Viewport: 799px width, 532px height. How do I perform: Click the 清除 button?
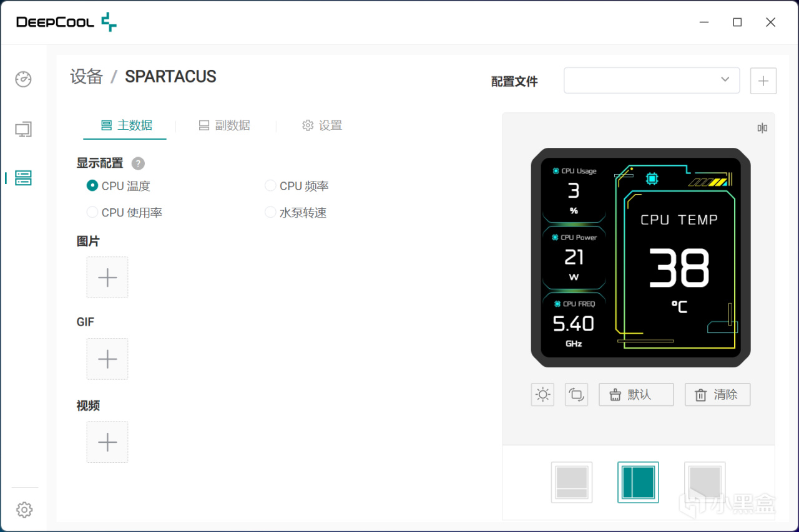(717, 395)
